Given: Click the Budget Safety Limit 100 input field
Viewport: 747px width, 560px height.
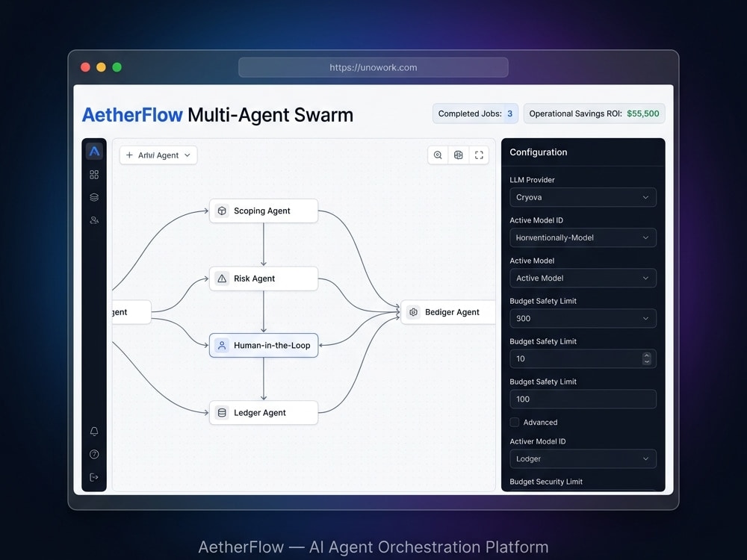Looking at the screenshot, I should point(583,399).
